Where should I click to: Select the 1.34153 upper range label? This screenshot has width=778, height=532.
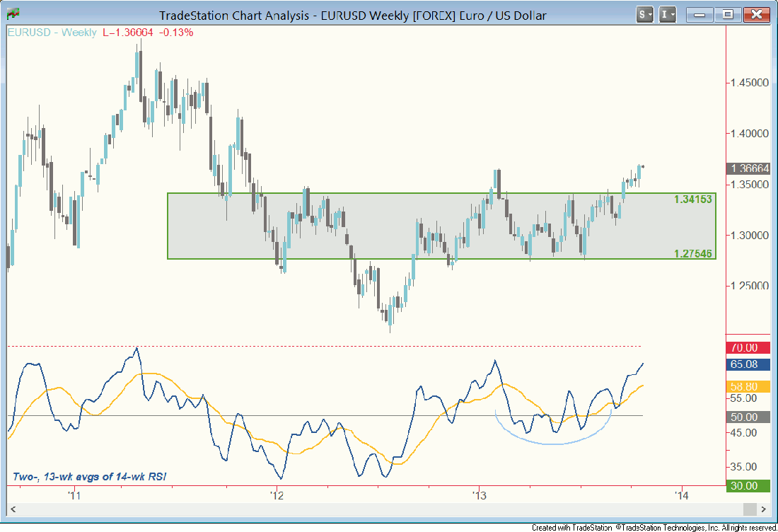pyautogui.click(x=692, y=200)
